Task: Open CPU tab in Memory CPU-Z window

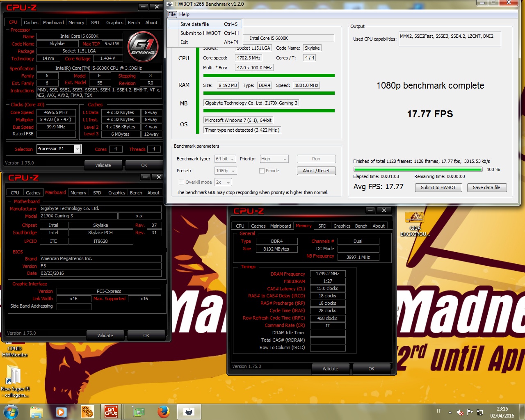Action: click(240, 226)
